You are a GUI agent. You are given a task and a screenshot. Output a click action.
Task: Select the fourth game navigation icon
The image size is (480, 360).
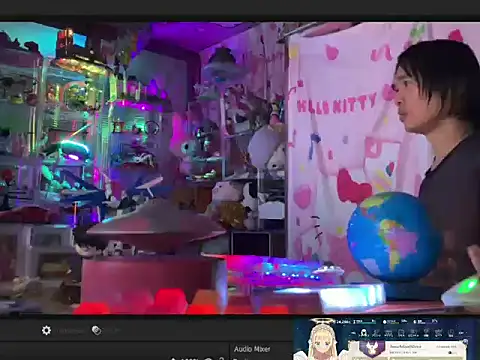(x=401, y=333)
